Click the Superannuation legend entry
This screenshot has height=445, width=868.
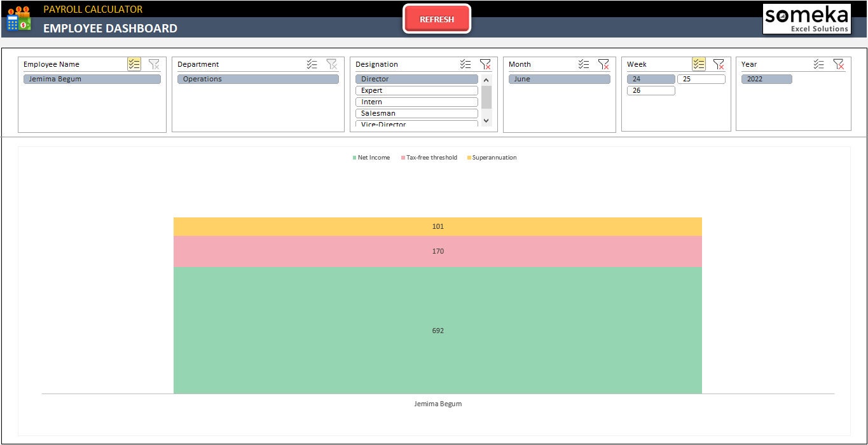(492, 158)
